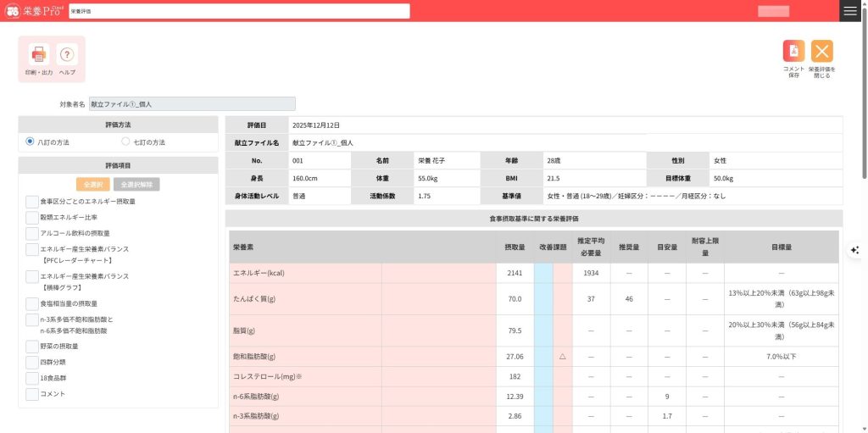
Task: Click the 対象者名 input field
Action: coord(192,103)
